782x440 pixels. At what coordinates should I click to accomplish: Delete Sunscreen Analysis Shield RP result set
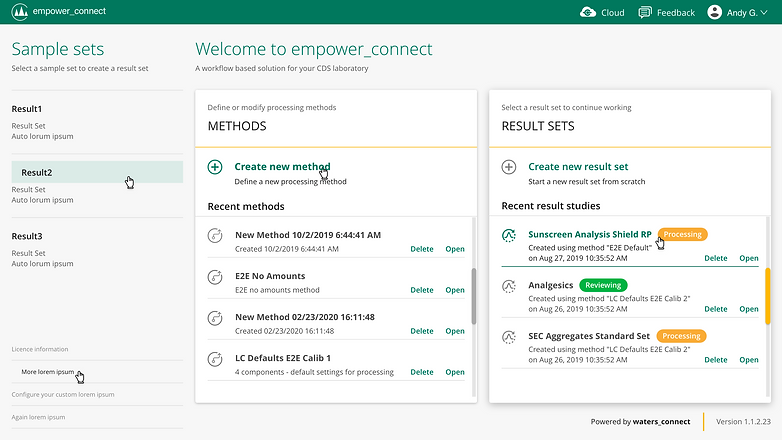(716, 258)
